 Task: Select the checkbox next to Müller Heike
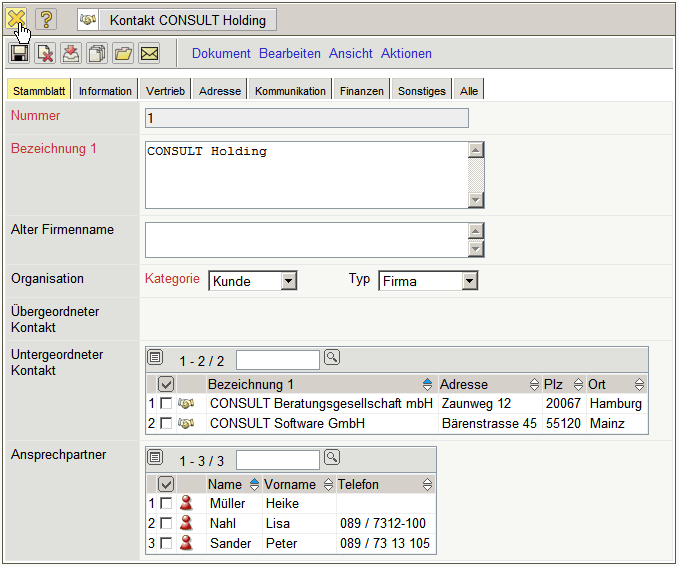166,503
